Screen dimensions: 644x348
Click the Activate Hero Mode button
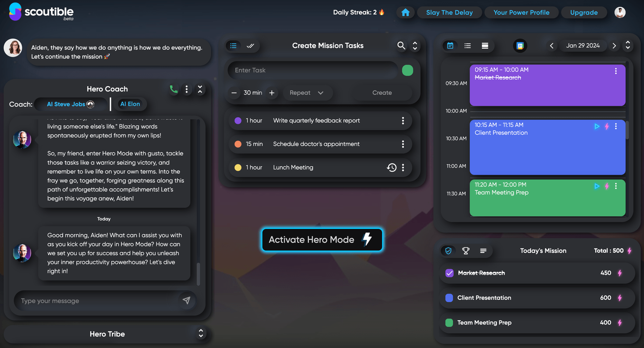pos(322,240)
